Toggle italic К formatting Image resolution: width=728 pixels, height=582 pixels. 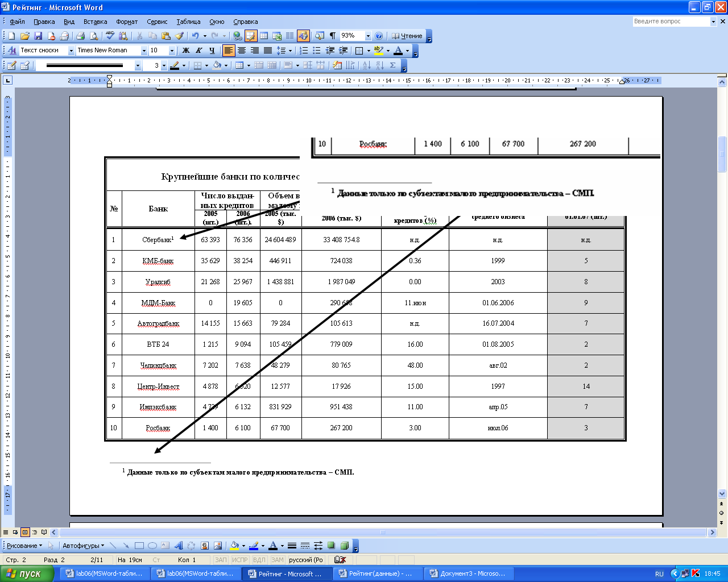[x=198, y=51]
